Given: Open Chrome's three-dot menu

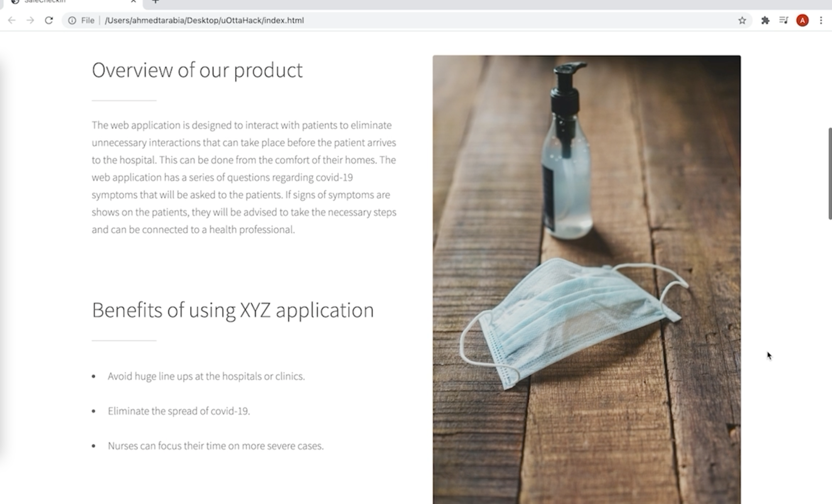Looking at the screenshot, I should pyautogui.click(x=821, y=20).
